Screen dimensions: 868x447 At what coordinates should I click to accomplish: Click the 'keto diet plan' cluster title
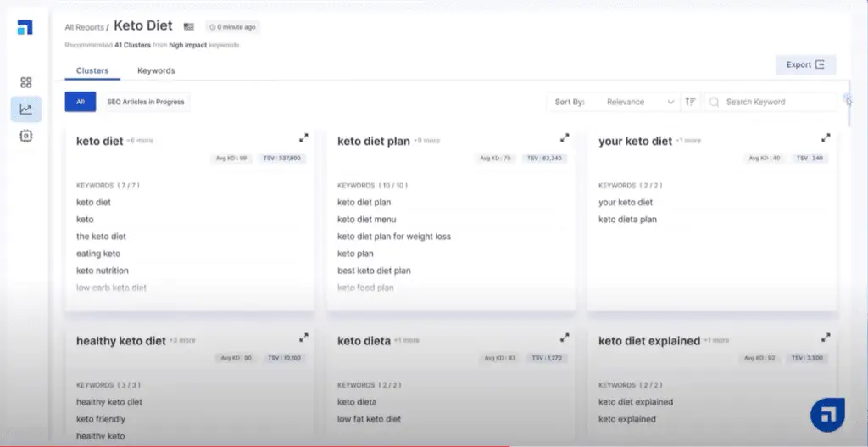click(x=374, y=142)
